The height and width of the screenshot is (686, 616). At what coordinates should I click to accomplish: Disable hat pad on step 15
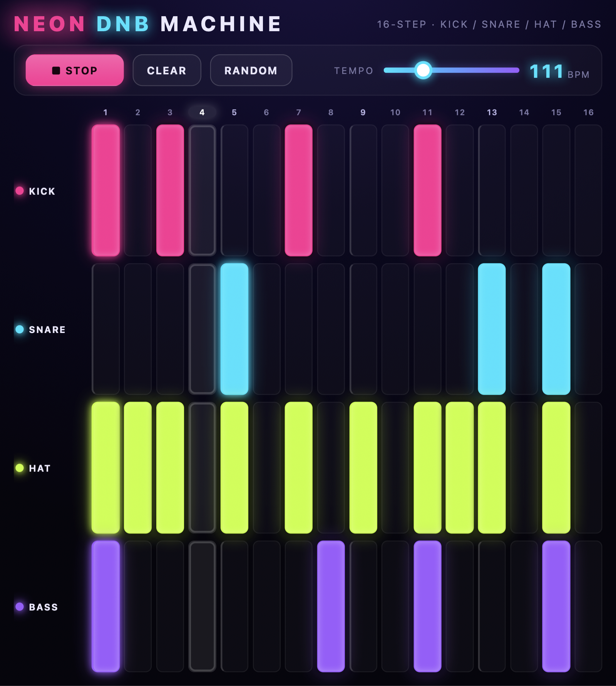[x=556, y=468]
